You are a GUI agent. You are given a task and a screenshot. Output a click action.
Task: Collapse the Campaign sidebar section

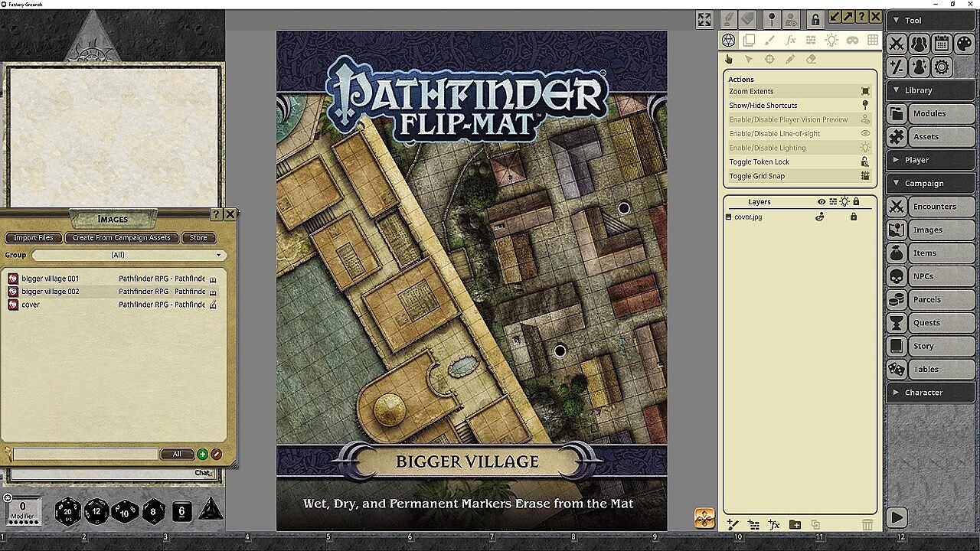coord(931,184)
